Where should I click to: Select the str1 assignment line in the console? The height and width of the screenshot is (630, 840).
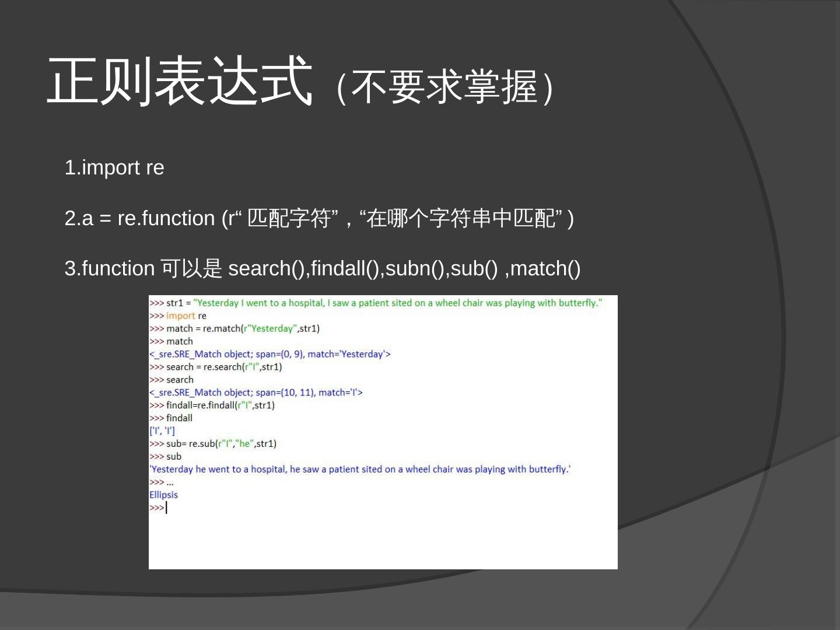pos(375,303)
